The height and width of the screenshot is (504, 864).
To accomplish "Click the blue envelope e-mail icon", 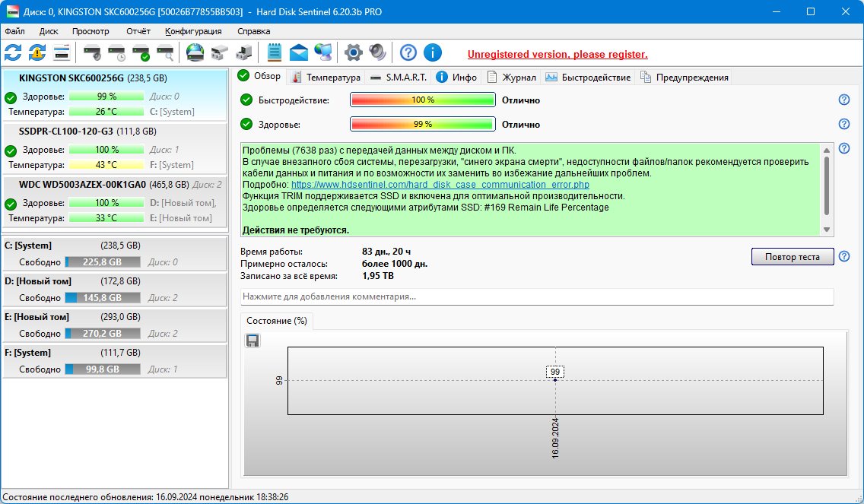I will click(299, 53).
